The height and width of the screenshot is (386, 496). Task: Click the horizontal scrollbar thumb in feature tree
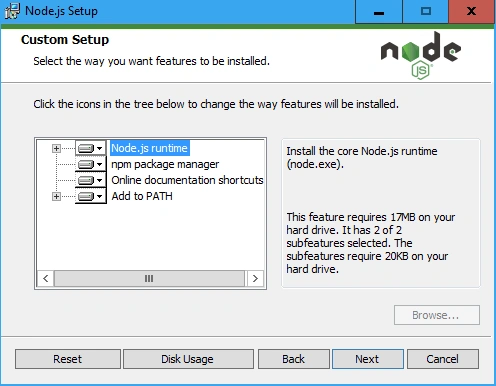coord(149,278)
